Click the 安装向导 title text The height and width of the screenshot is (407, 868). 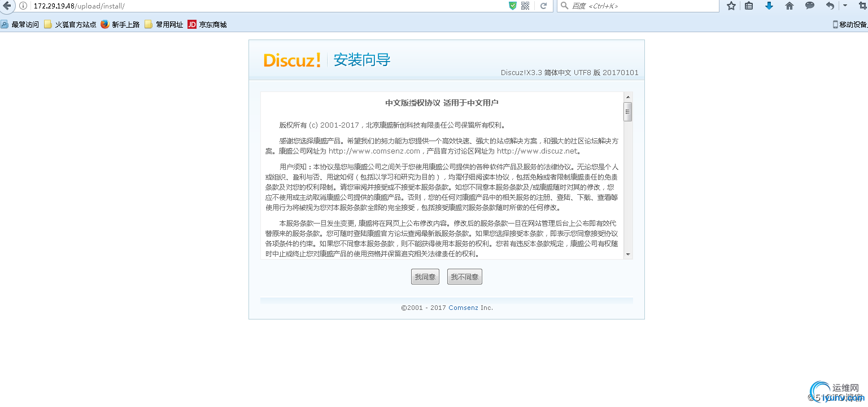tap(361, 60)
